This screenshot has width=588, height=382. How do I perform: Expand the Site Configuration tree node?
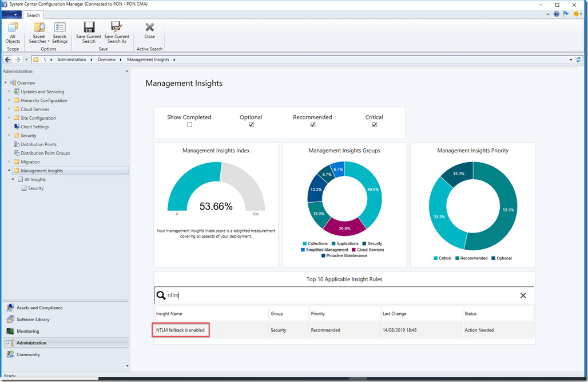(x=9, y=118)
